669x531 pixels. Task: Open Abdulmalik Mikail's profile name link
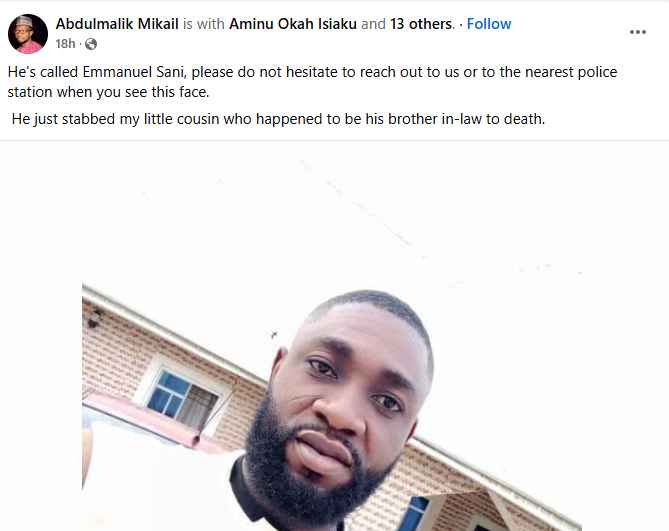pos(117,24)
